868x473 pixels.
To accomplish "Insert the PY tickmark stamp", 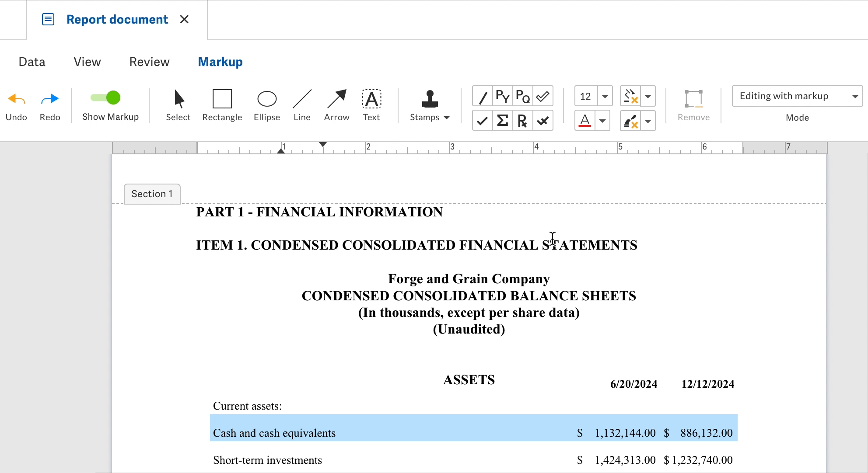I will tap(502, 96).
